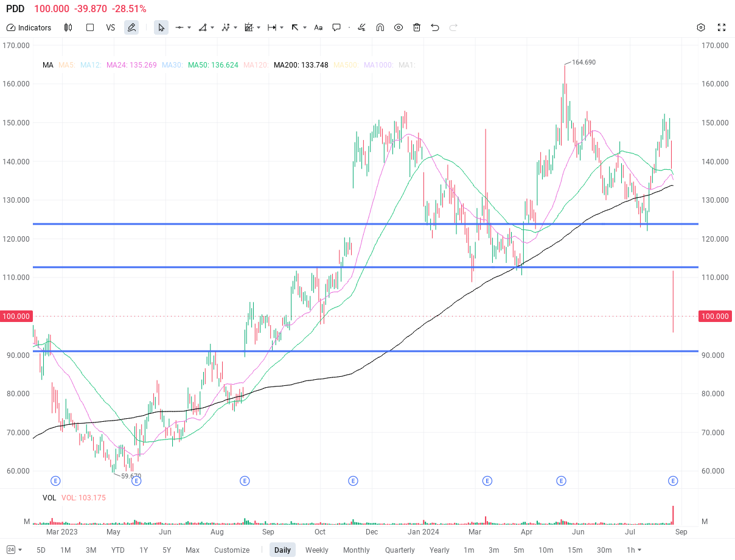Click the trash can delete drawings icon
This screenshot has height=560, width=735.
[x=417, y=27]
